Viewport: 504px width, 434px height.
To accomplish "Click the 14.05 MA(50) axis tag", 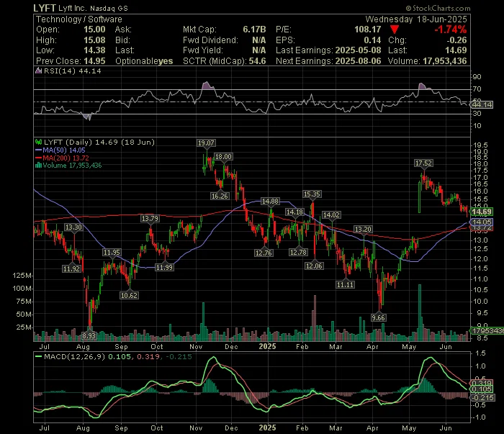I will click(481, 222).
